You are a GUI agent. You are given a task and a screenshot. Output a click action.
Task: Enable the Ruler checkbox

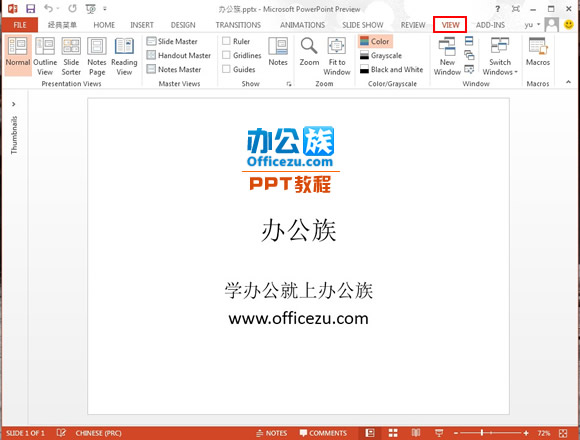tap(226, 41)
